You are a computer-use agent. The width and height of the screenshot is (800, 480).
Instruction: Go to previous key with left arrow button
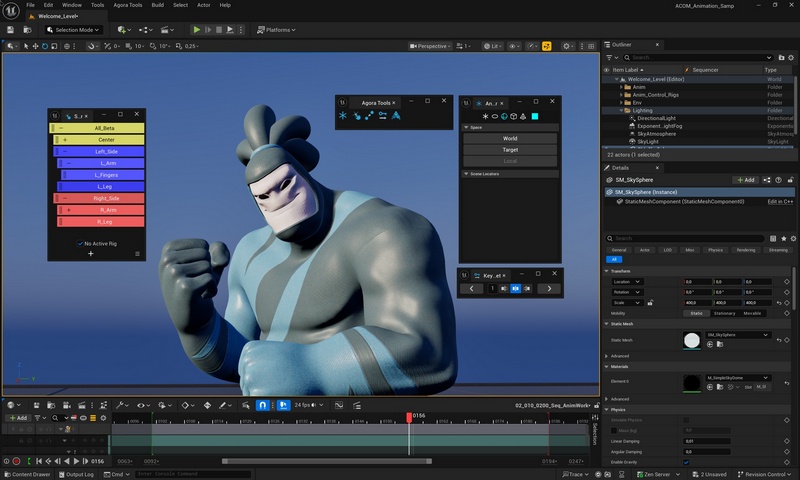point(471,289)
